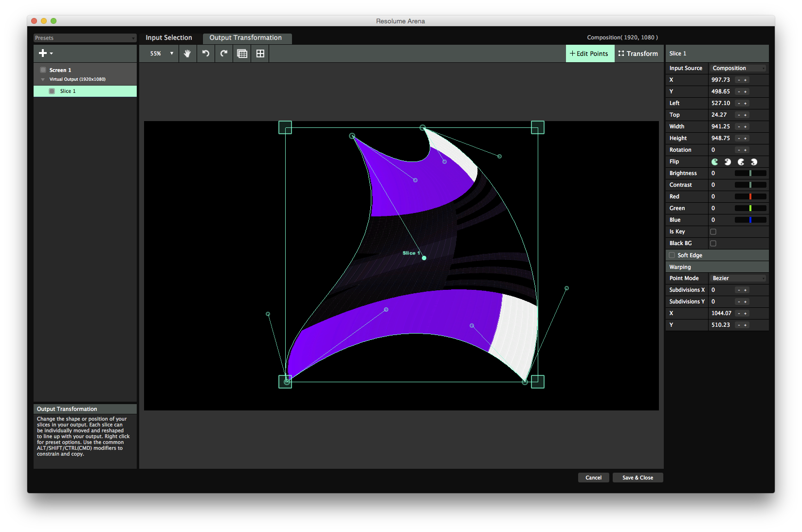Enable the Black BG checkbox
This screenshot has height=532, width=802.
point(713,244)
